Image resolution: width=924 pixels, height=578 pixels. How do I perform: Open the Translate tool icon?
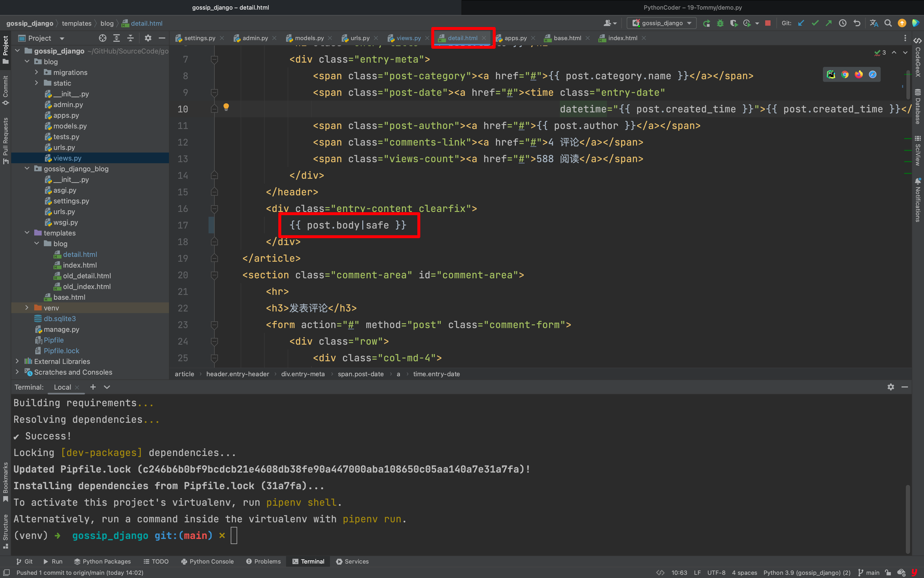[874, 23]
